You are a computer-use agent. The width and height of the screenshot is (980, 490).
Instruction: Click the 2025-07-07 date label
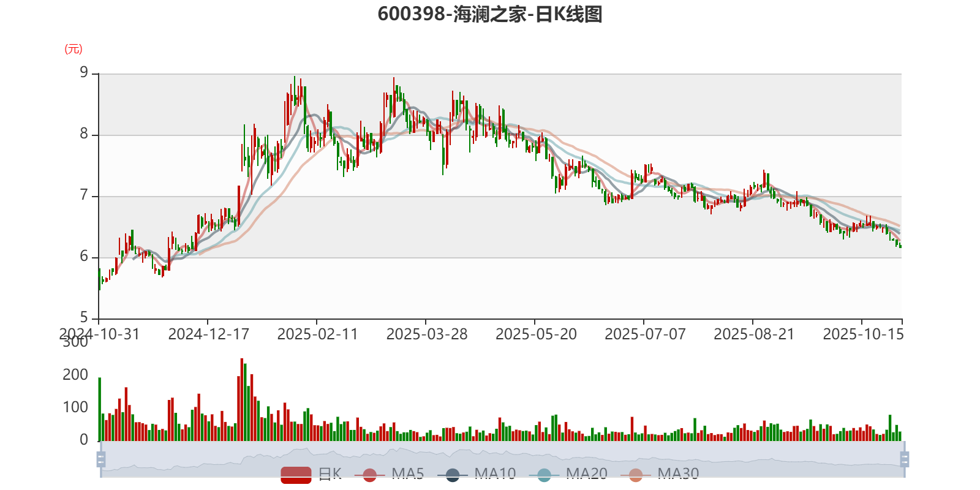point(645,334)
